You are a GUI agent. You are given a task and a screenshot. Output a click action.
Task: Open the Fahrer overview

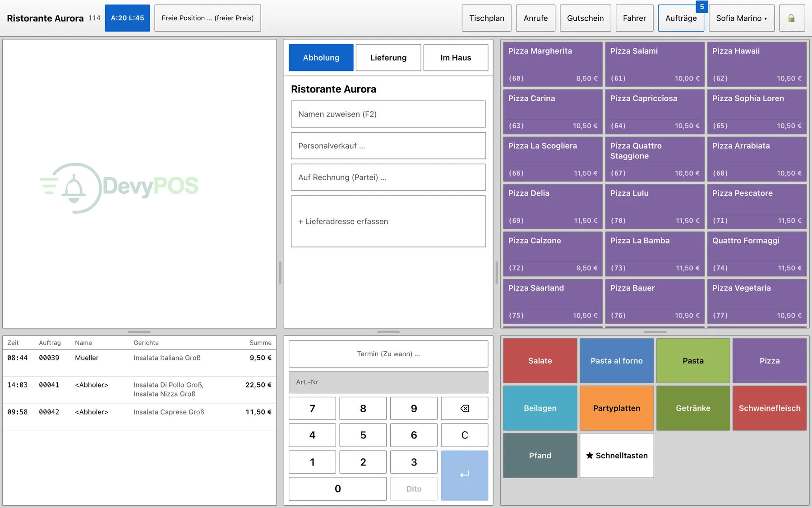634,18
